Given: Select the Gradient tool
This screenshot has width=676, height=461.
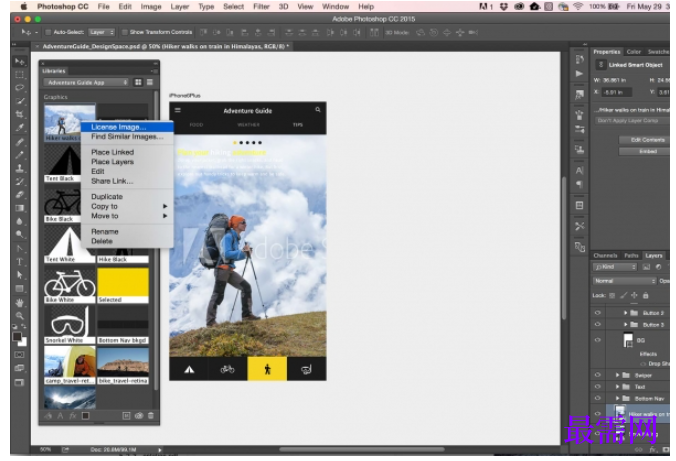Looking at the screenshot, I should [20, 208].
